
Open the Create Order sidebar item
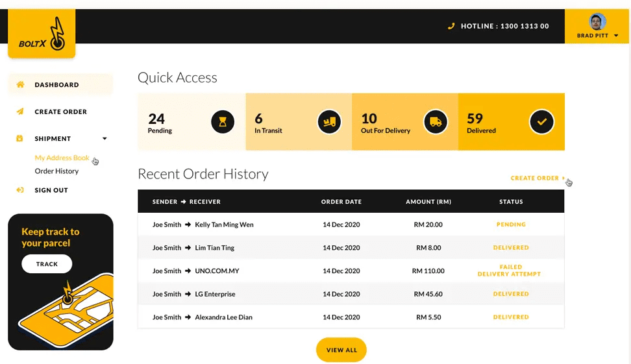(60, 112)
